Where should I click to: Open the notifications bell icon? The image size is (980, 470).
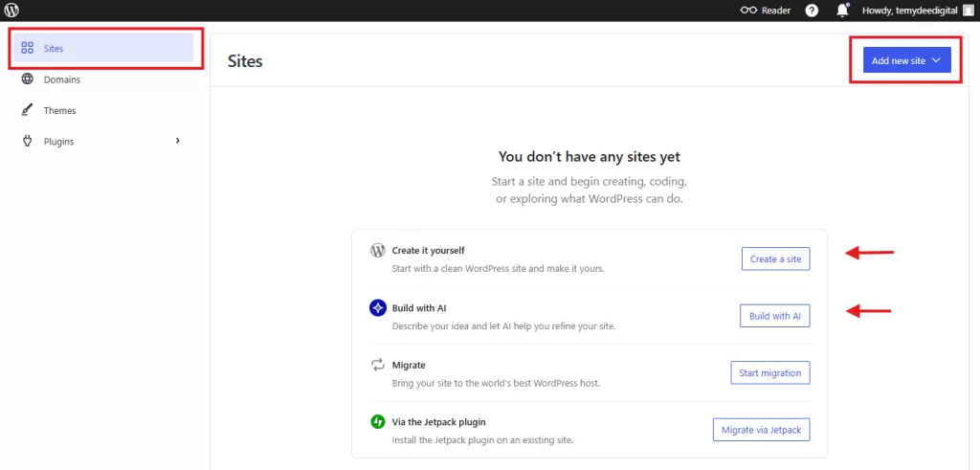[x=843, y=10]
